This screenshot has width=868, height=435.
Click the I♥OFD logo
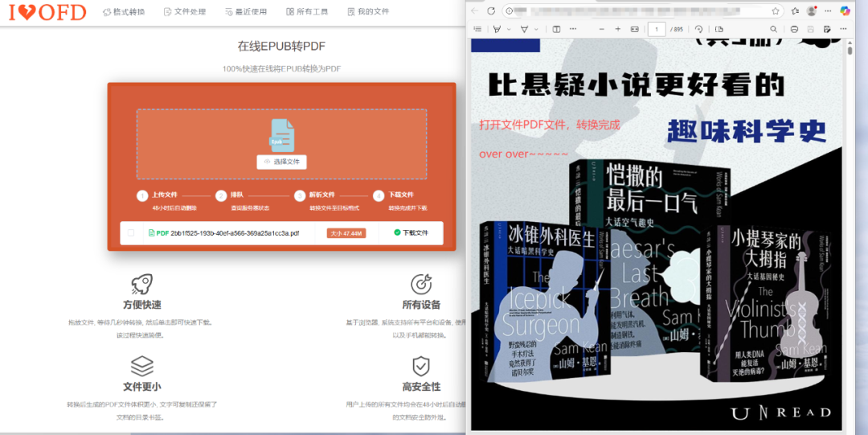coord(47,12)
